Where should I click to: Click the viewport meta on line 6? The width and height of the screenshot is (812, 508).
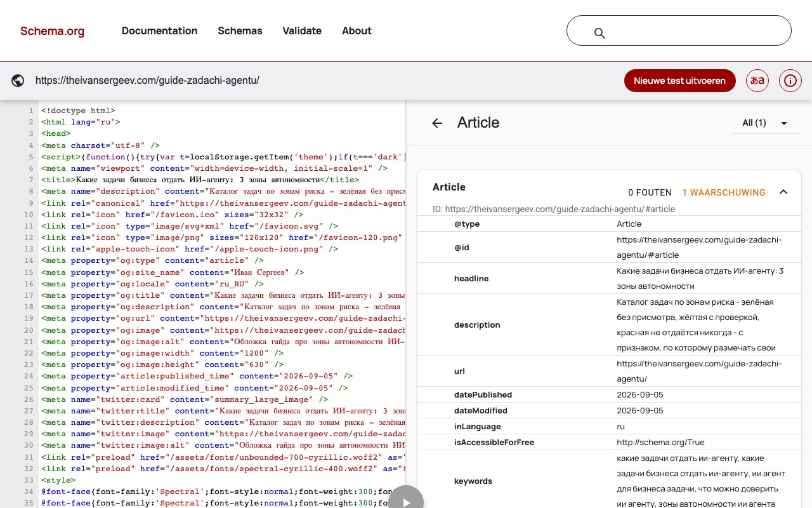[214, 168]
